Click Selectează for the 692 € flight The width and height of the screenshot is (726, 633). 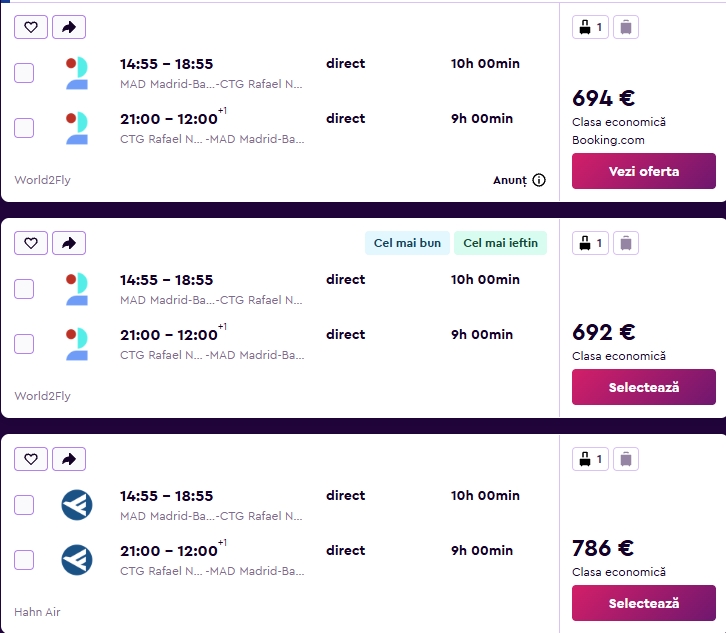(644, 387)
